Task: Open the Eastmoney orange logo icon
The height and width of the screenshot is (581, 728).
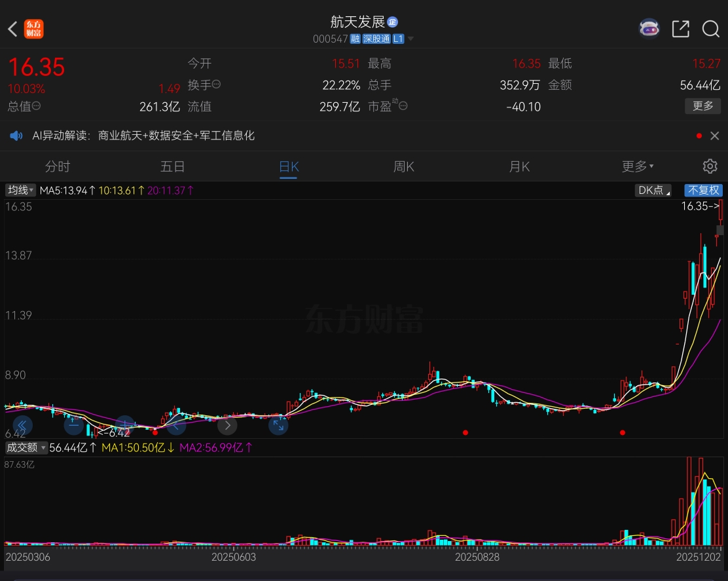Action: tap(34, 29)
